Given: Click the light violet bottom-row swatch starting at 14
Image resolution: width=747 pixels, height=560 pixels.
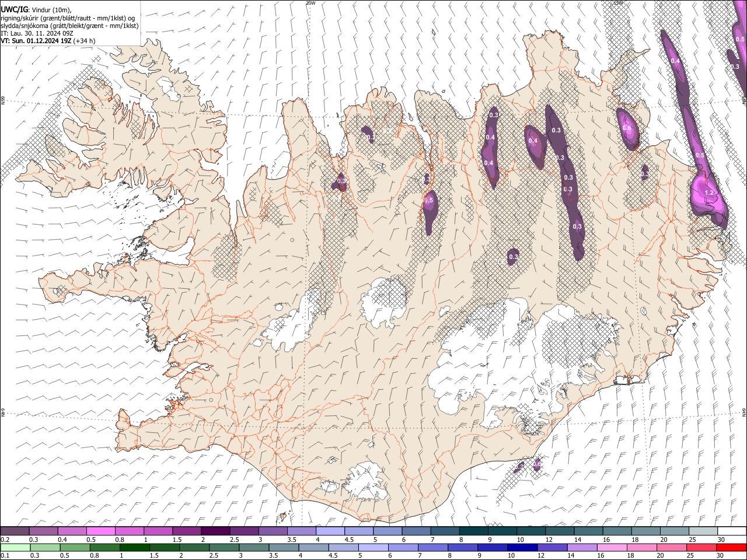Looking at the screenshot, I should pos(582,547).
